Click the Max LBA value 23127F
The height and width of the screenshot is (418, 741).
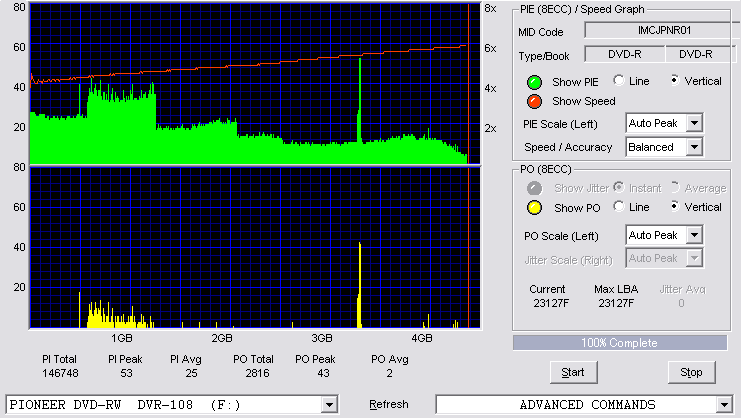[616, 303]
